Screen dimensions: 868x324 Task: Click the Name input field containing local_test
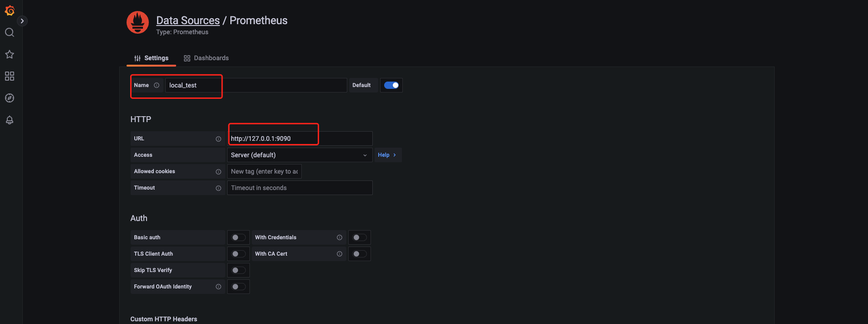coord(256,85)
